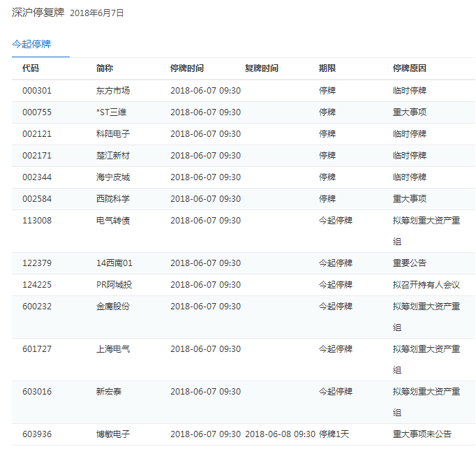
Task: Click code 124225
Action: (37, 285)
